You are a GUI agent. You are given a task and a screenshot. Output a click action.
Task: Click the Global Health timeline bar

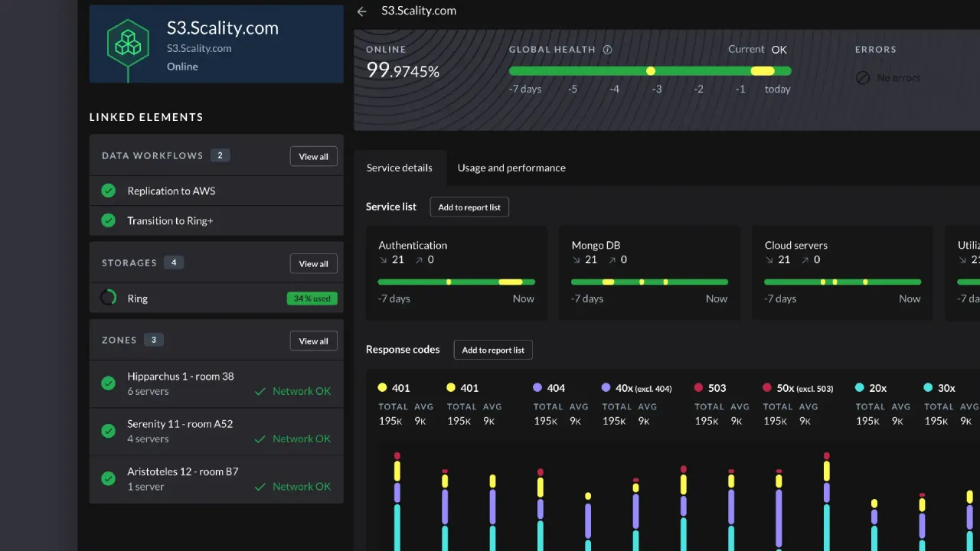(649, 71)
